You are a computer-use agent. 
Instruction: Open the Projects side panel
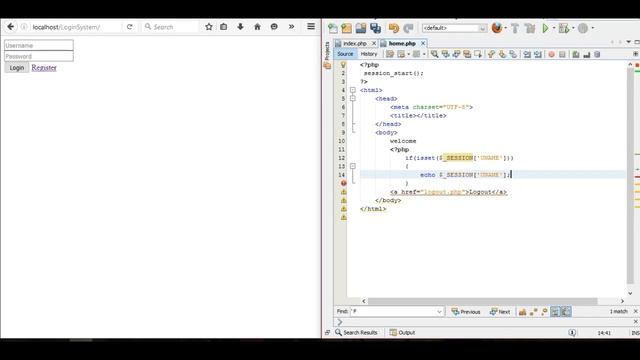tap(327, 51)
